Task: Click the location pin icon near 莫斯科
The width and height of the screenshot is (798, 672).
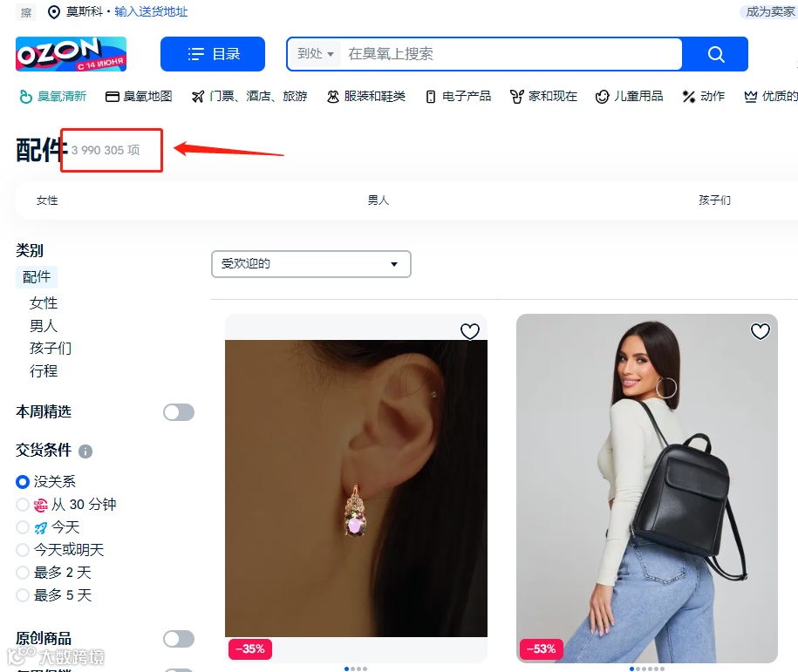Action: tap(53, 11)
